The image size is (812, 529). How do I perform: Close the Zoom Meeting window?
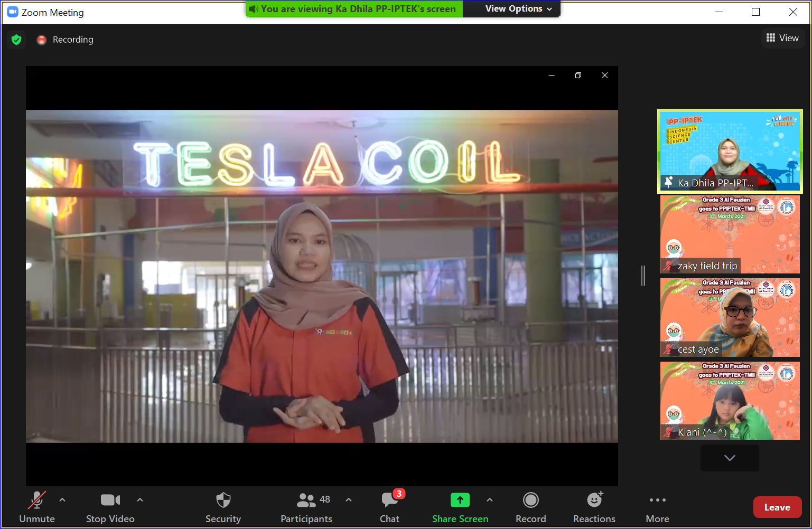click(793, 12)
